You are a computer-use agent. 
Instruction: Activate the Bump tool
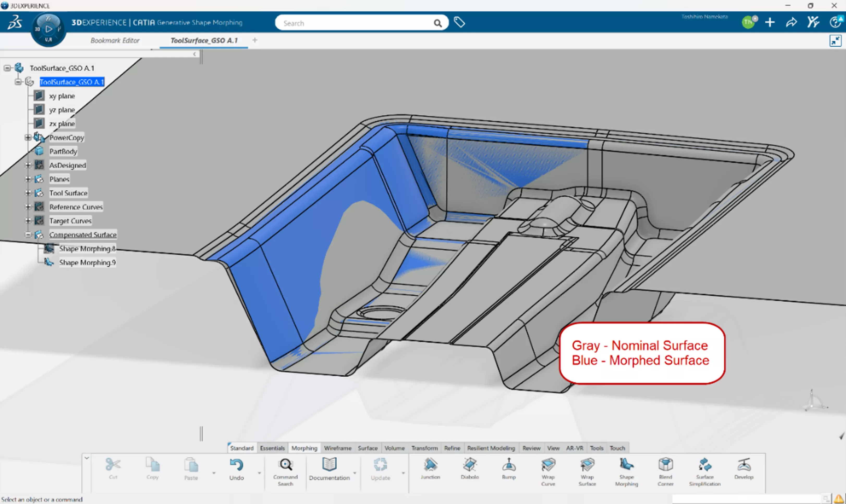point(509,465)
